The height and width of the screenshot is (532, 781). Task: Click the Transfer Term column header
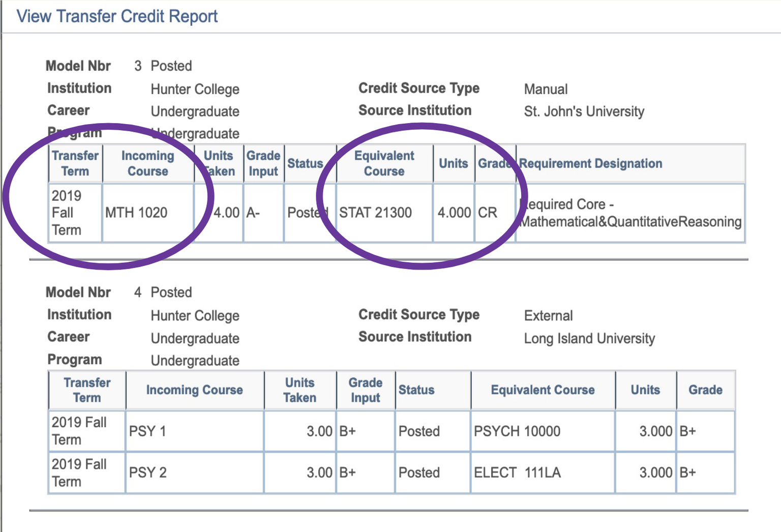[75, 163]
